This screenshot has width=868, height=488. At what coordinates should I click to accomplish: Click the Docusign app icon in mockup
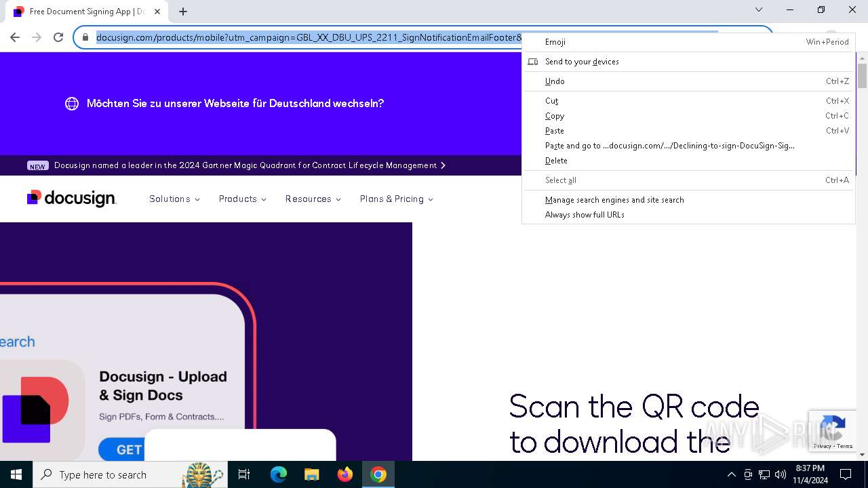click(36, 410)
